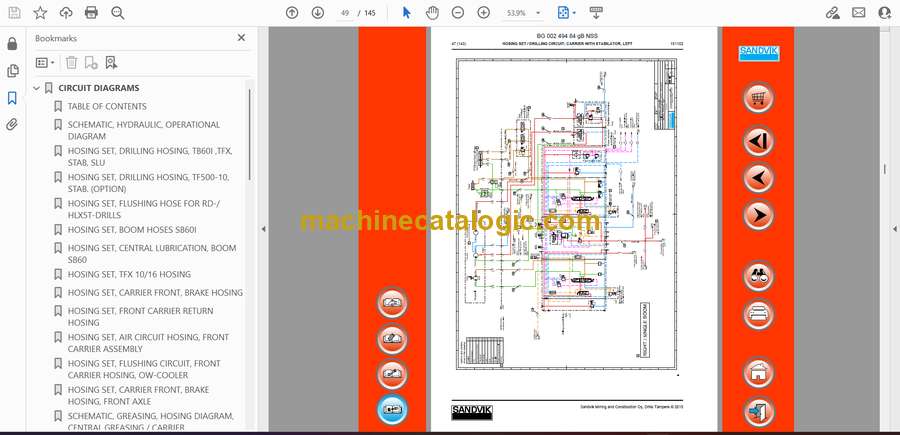Zoom in with the plus button
The image size is (900, 435).
484,13
